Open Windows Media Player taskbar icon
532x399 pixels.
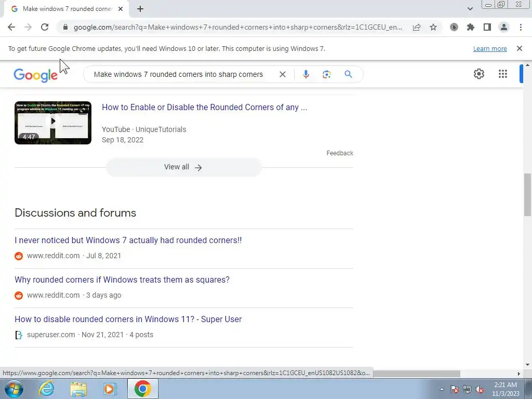[110, 389]
